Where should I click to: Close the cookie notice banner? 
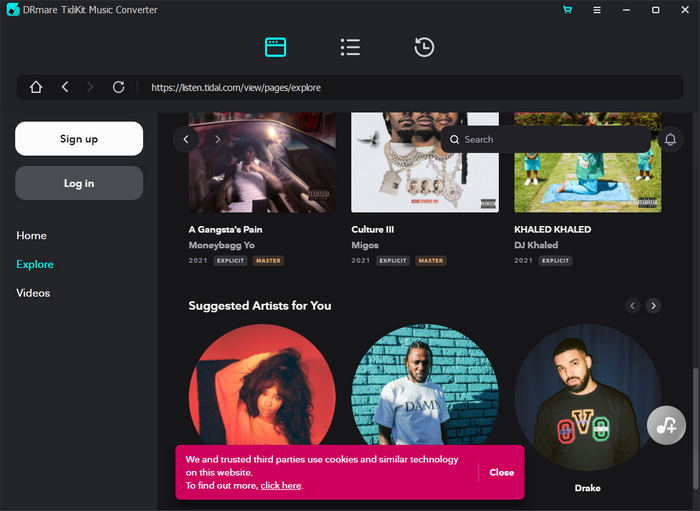pyautogui.click(x=501, y=472)
